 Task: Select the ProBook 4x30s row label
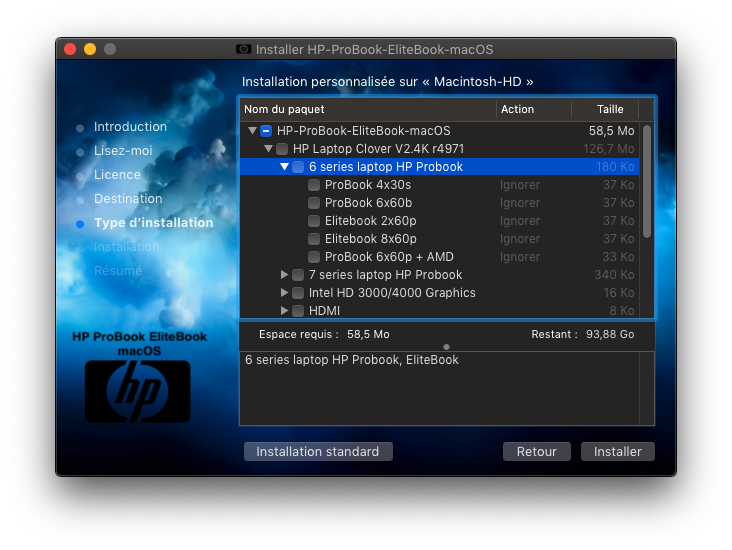(368, 185)
